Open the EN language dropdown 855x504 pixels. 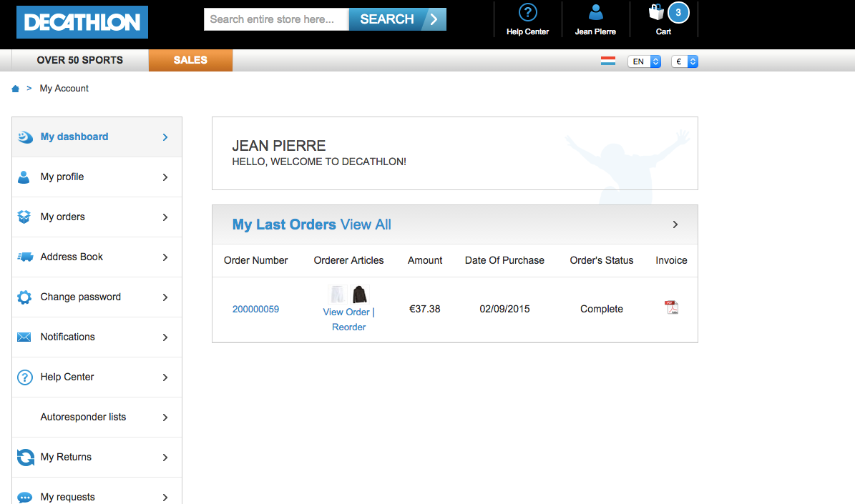click(645, 61)
